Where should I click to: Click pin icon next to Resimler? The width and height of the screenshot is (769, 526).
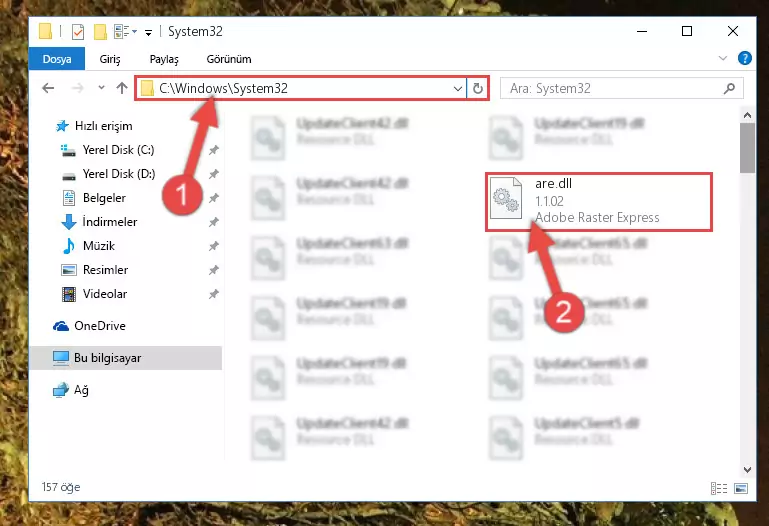pos(213,270)
